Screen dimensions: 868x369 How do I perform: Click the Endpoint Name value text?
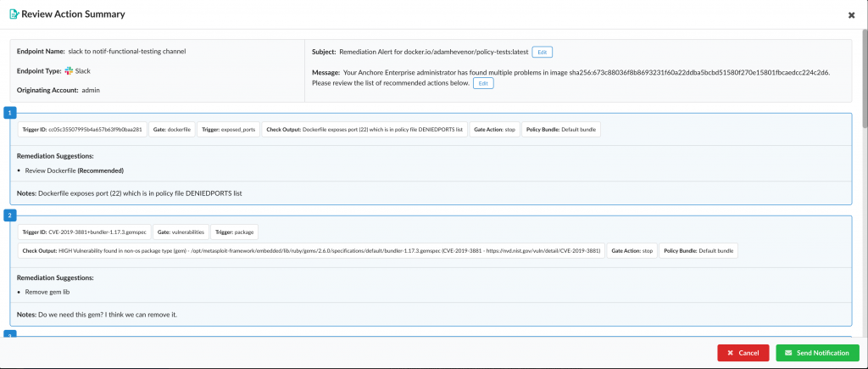[x=127, y=51]
